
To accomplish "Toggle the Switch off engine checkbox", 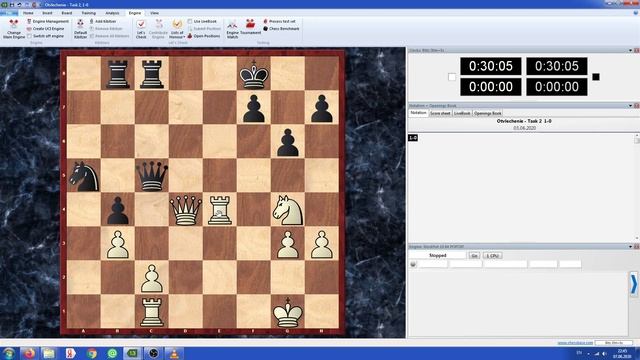I will coord(29,36).
